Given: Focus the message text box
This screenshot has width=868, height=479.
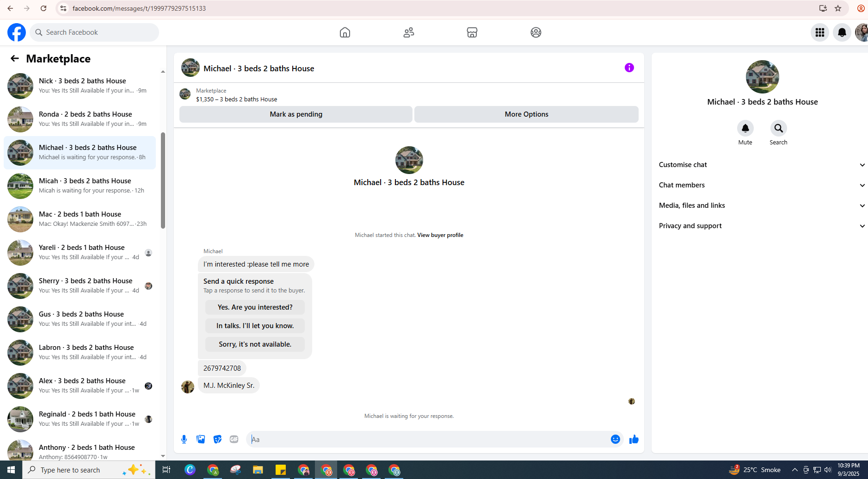Looking at the screenshot, I should coord(428,439).
